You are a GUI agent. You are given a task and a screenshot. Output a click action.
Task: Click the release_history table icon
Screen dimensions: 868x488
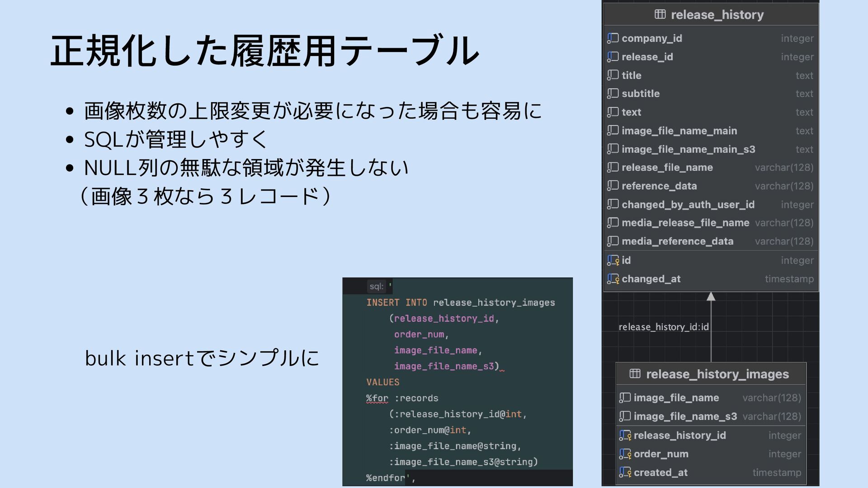(x=660, y=14)
